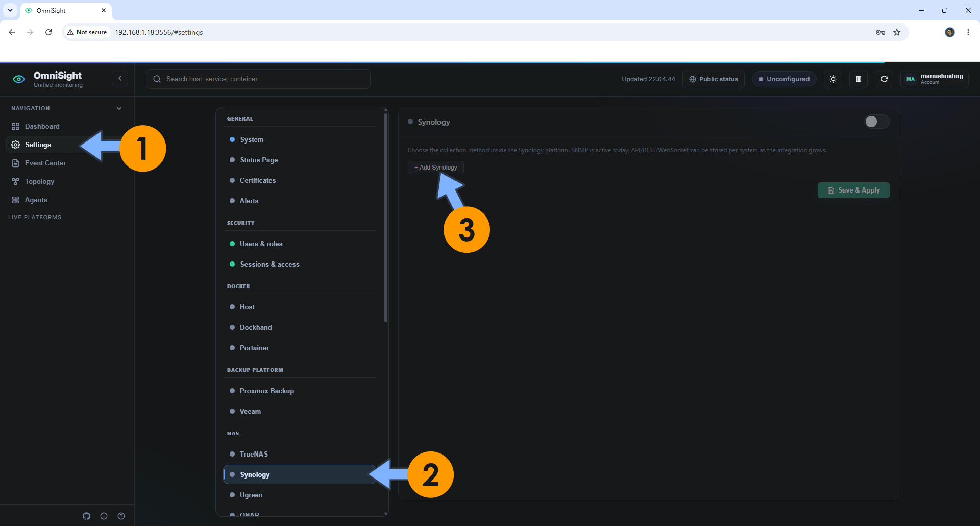Screen dimensions: 980x526
Task: Open the help question-mark icon in the sidebar footer
Action: [121, 516]
